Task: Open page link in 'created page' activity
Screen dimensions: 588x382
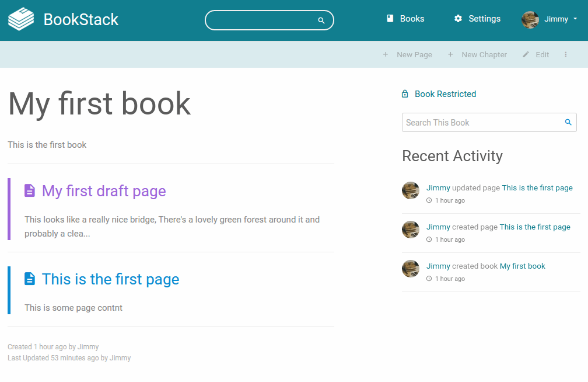Action: coord(535,227)
